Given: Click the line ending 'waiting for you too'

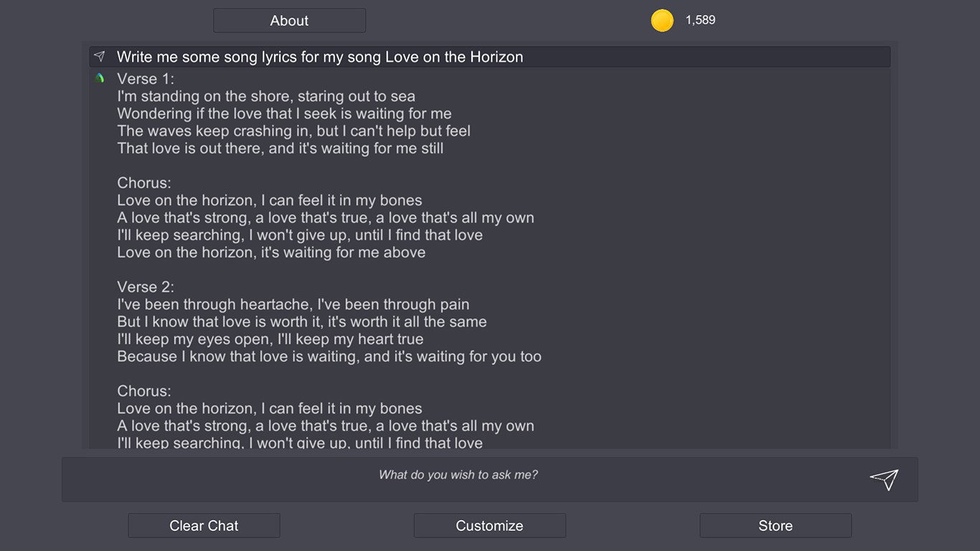Looking at the screenshot, I should pyautogui.click(x=329, y=357).
